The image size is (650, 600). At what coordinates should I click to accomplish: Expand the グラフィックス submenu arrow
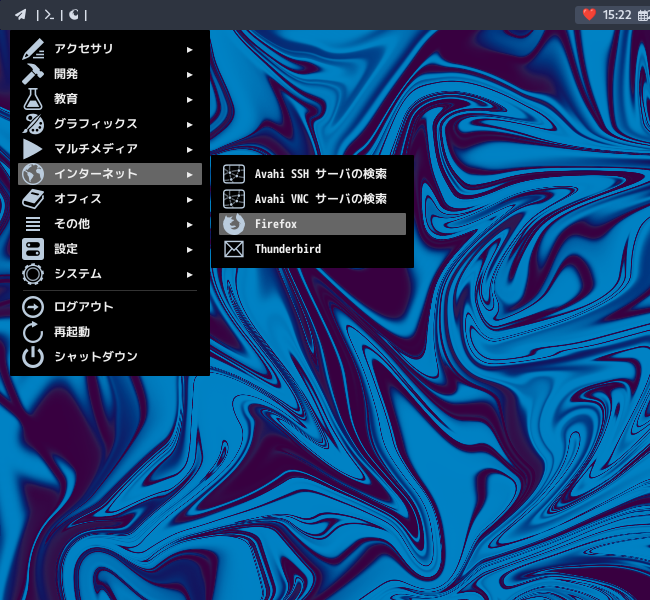point(189,124)
